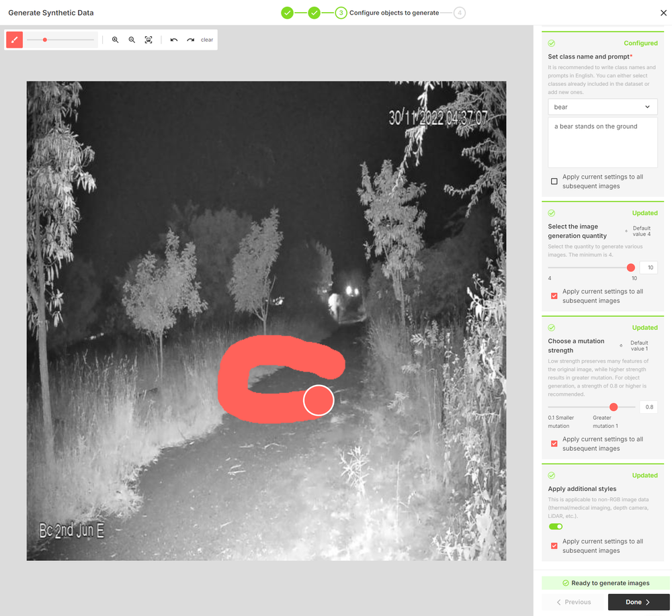Redo the brush stroke
Image resolution: width=672 pixels, height=616 pixels.
coord(190,40)
